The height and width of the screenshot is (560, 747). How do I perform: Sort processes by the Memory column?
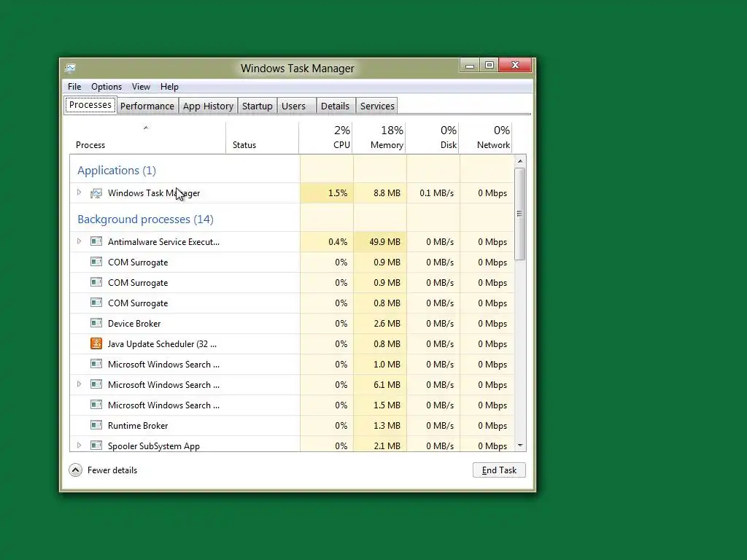[x=379, y=138]
